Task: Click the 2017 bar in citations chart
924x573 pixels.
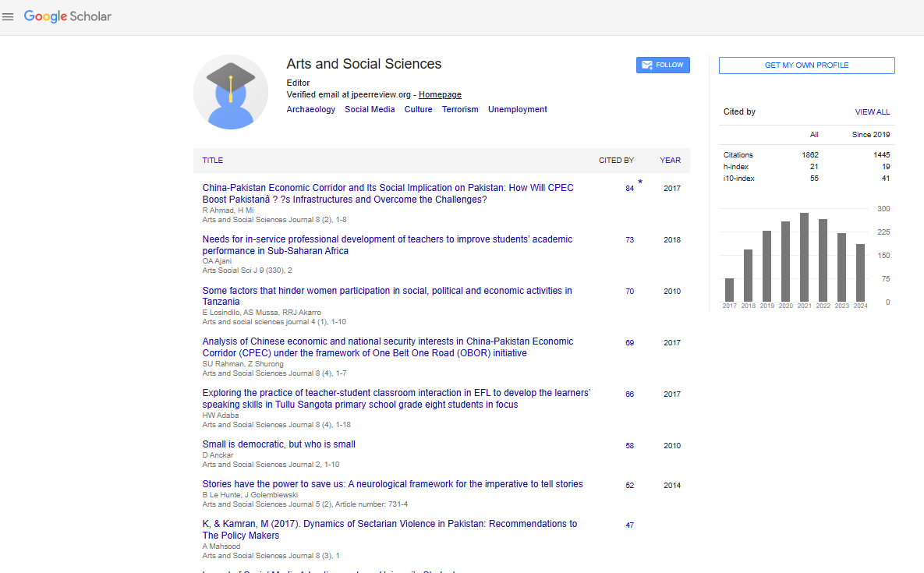Action: pos(729,289)
